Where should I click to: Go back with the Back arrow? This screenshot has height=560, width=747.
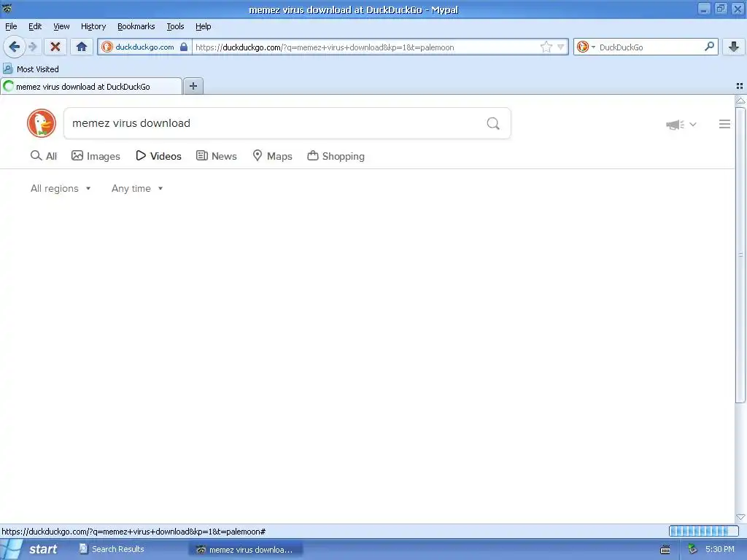[x=15, y=47]
